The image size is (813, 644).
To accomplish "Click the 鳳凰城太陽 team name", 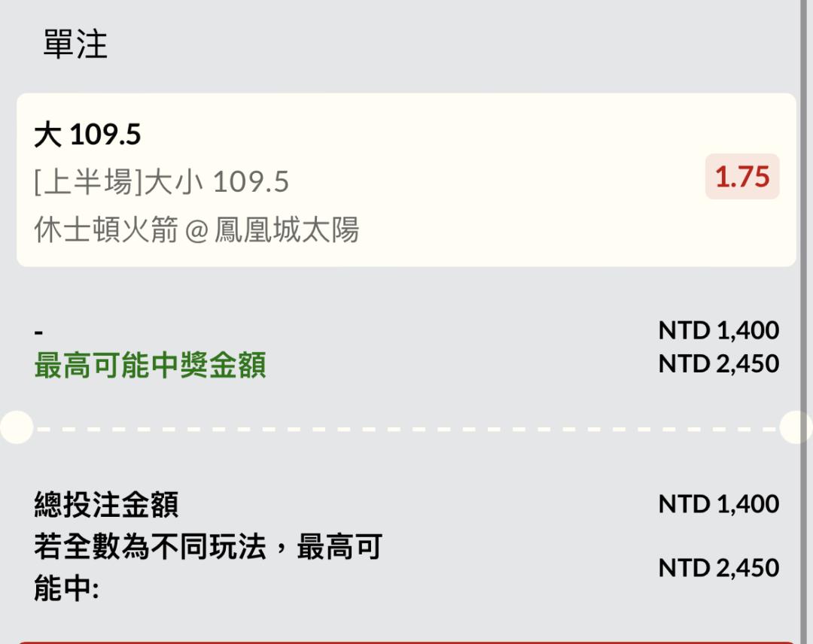I will 287,229.
